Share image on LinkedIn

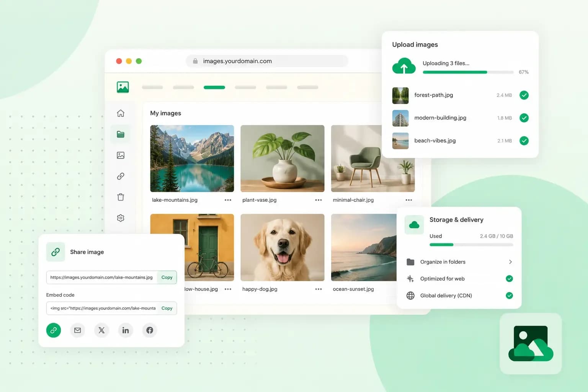[126, 330]
